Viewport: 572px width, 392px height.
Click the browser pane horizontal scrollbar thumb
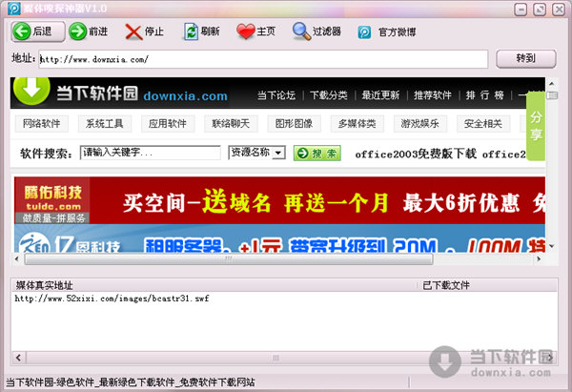(229, 259)
